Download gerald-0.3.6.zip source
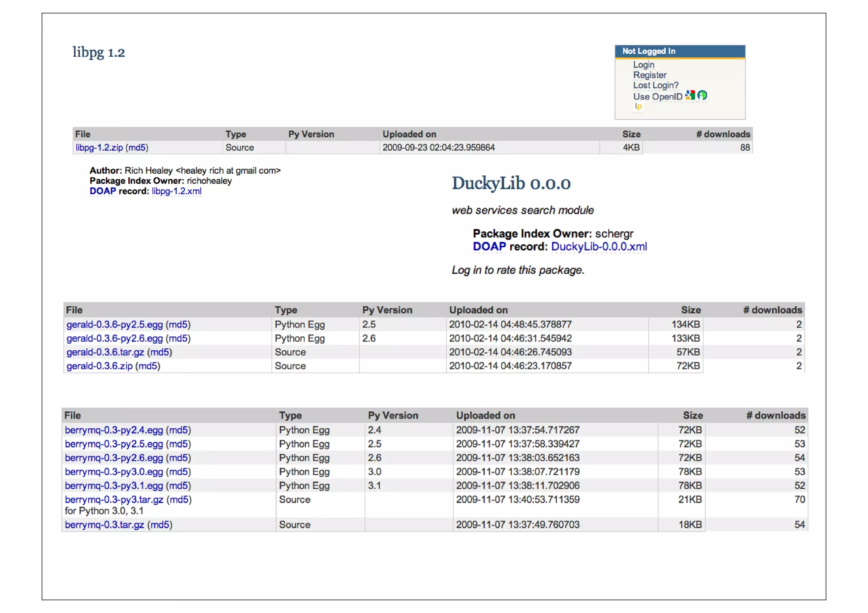868x613 pixels. pyautogui.click(x=100, y=366)
